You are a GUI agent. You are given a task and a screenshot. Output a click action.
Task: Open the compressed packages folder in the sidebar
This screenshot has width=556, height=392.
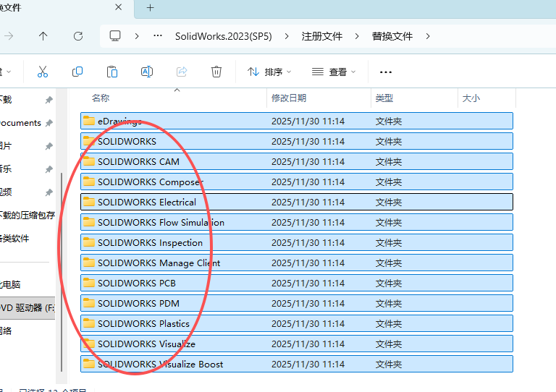point(28,216)
